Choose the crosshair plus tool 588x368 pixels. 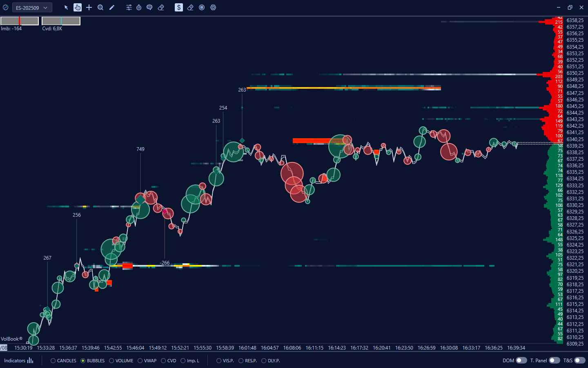point(89,7)
